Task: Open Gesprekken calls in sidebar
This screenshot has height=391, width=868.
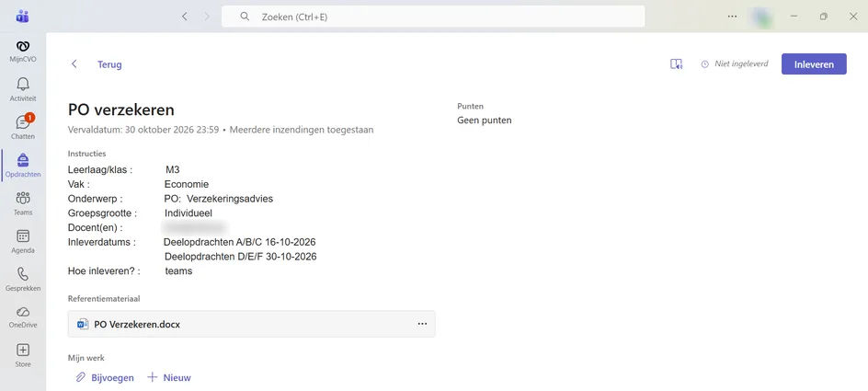Action: click(x=23, y=279)
